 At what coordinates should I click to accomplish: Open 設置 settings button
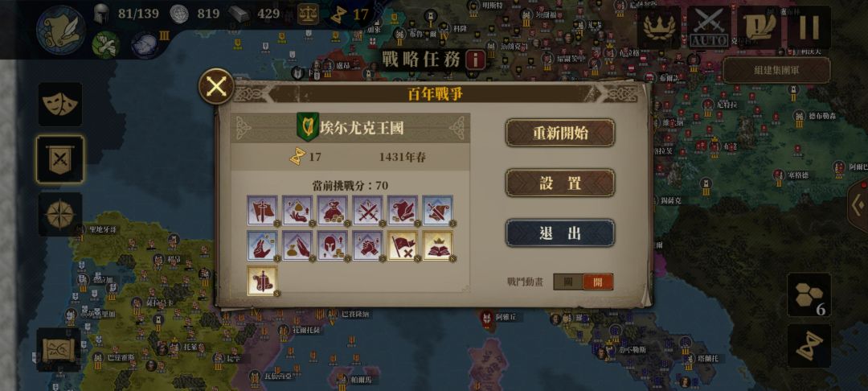coord(560,183)
